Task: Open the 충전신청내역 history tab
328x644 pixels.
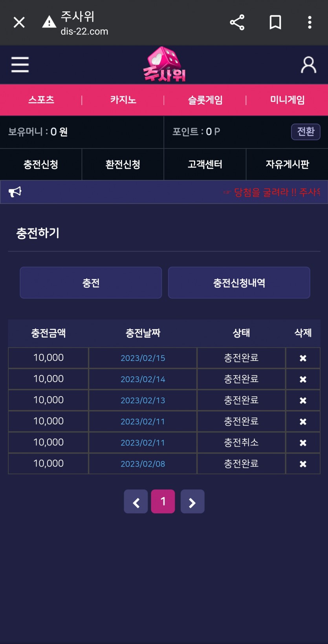Action: [x=239, y=283]
